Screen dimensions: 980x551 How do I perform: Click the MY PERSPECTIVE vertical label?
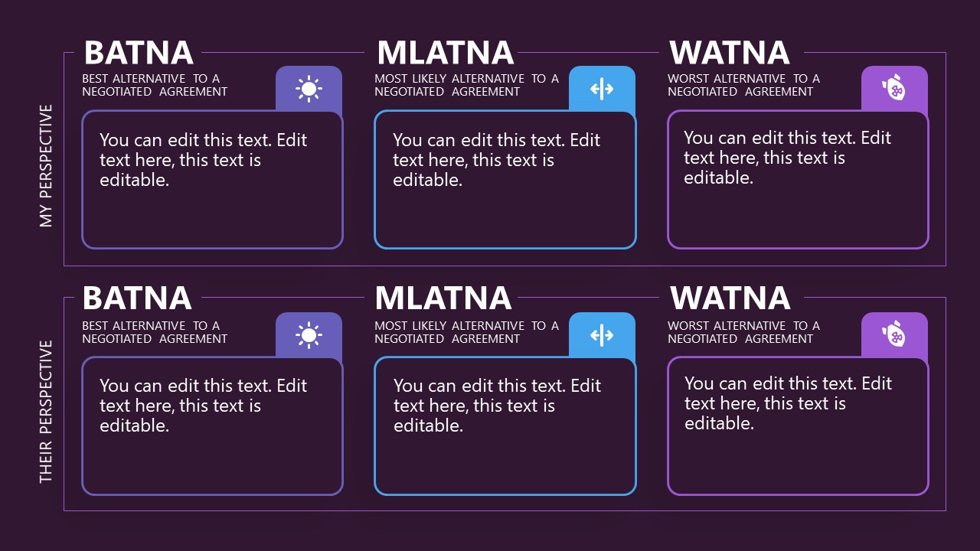(x=47, y=165)
